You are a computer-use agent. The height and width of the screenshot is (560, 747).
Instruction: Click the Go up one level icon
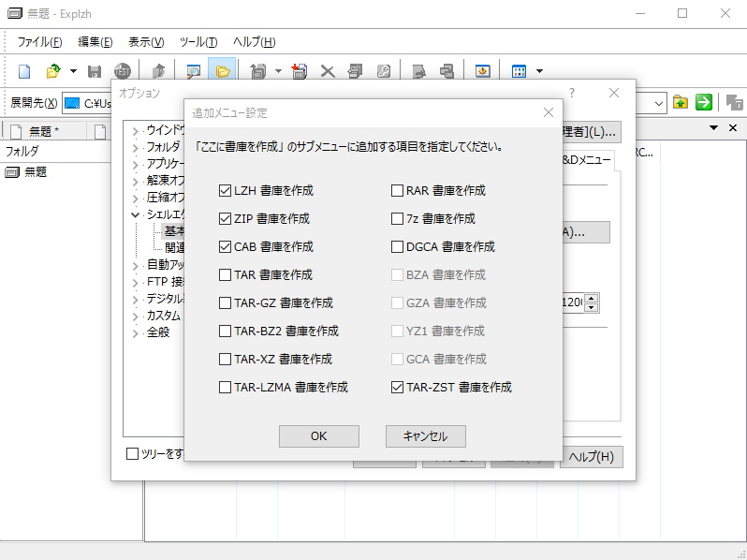pos(158,71)
